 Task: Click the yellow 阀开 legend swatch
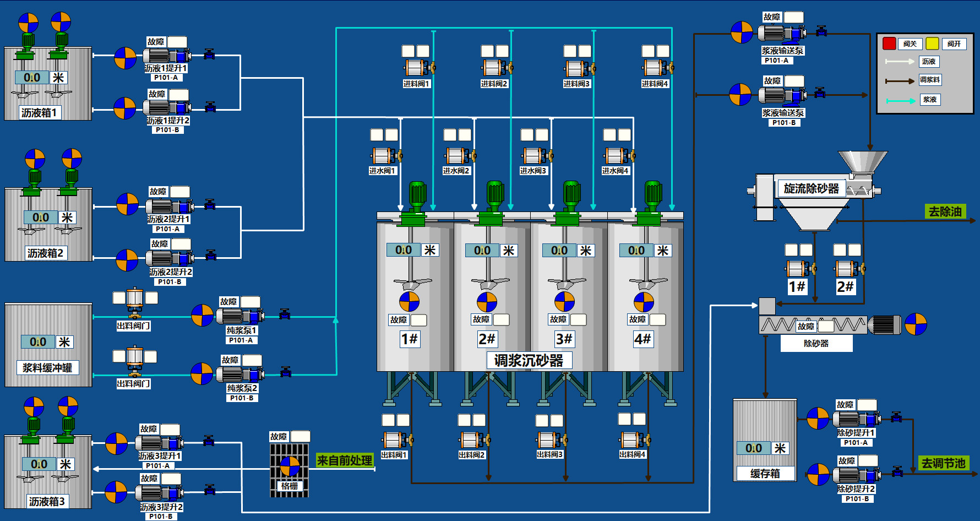point(932,44)
